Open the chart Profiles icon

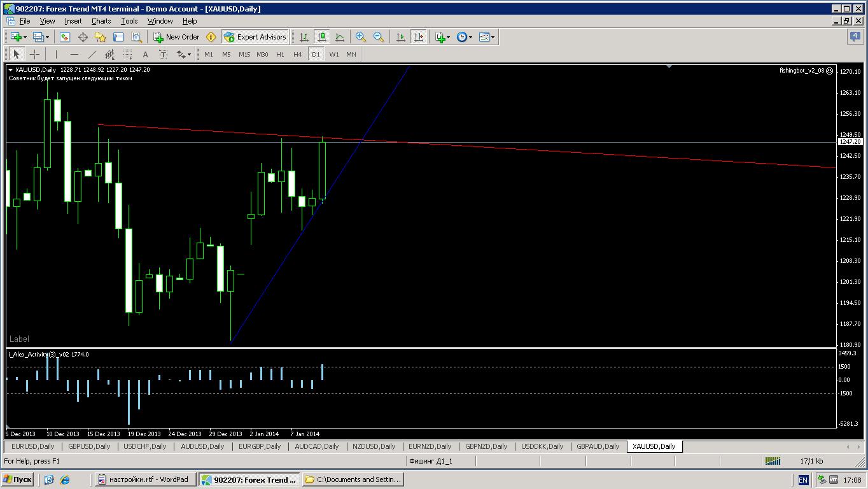click(38, 37)
